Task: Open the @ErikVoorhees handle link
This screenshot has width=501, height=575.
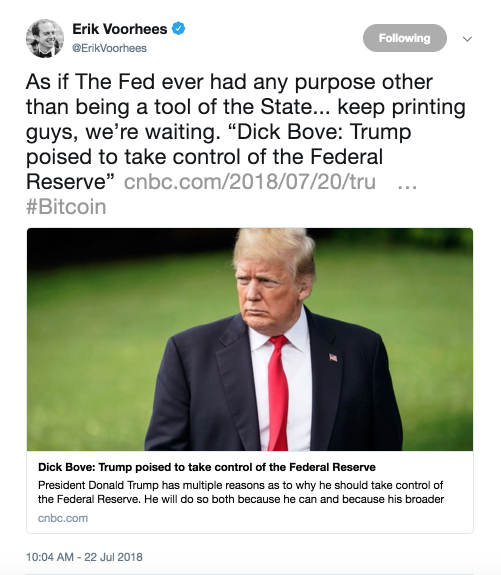Action: pyautogui.click(x=109, y=48)
